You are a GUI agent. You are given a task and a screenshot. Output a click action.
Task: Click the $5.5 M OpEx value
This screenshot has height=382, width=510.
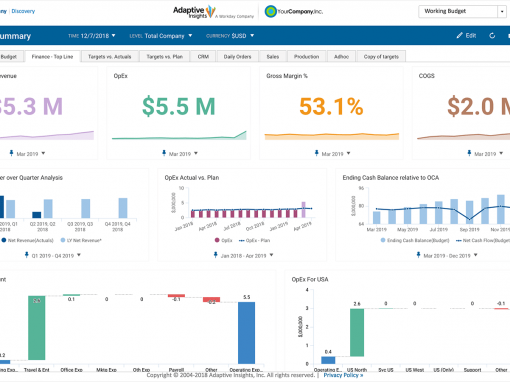point(179,106)
